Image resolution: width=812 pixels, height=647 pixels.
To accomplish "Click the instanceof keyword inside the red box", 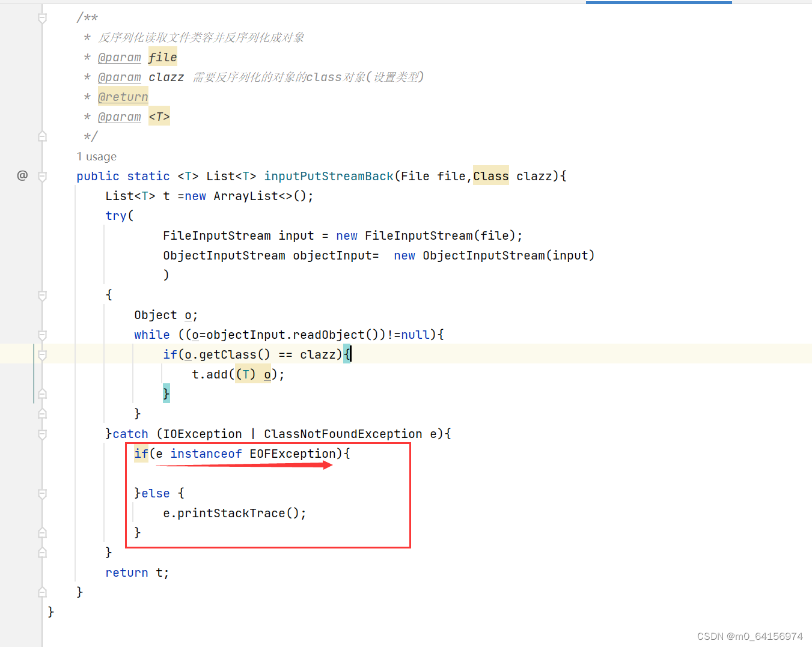I will tap(206, 454).
